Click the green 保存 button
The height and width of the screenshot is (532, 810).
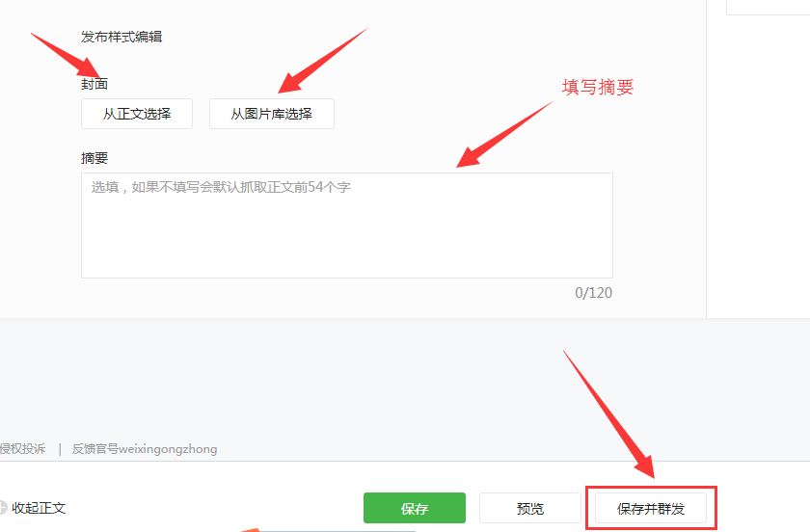(415, 508)
